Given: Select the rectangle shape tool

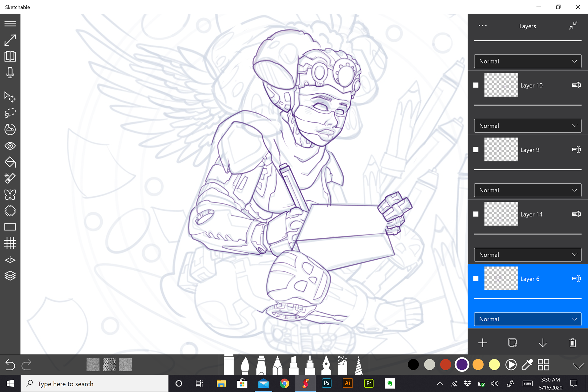Looking at the screenshot, I should pos(10,227).
